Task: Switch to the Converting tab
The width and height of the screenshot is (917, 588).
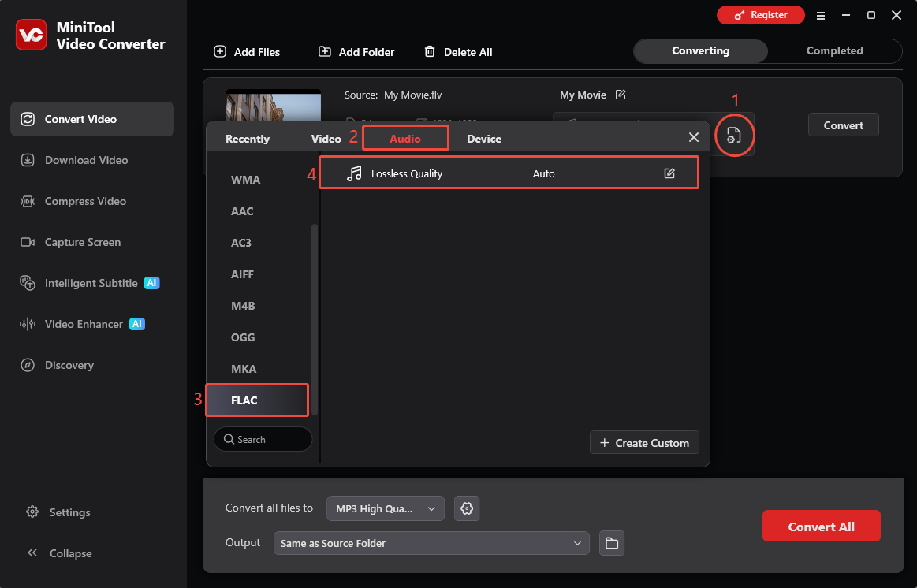Action: click(x=701, y=51)
